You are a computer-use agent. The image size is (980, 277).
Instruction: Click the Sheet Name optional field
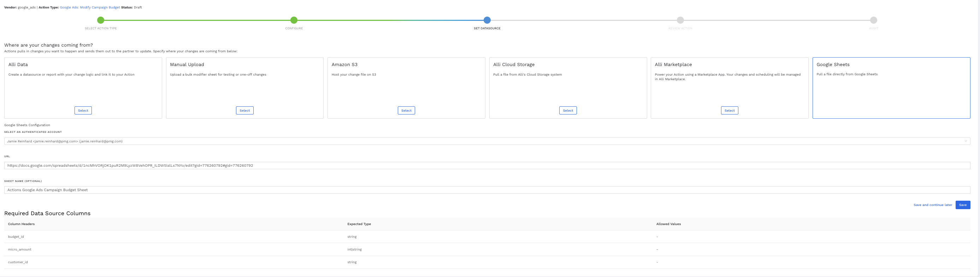pos(487,190)
